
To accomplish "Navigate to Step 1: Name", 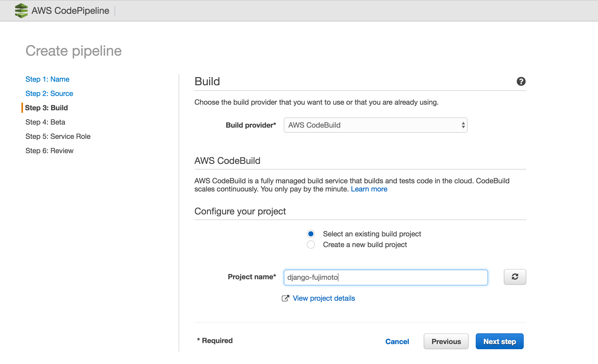I will point(47,79).
